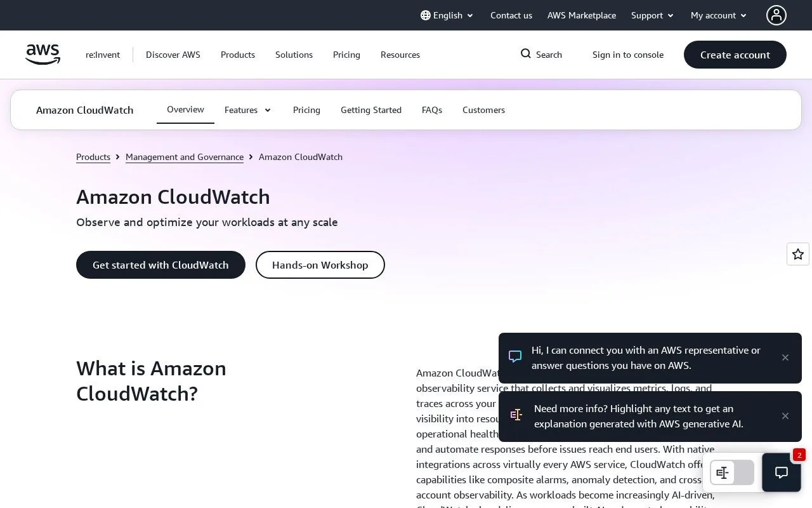Expand the Support dropdown

pyautogui.click(x=652, y=15)
